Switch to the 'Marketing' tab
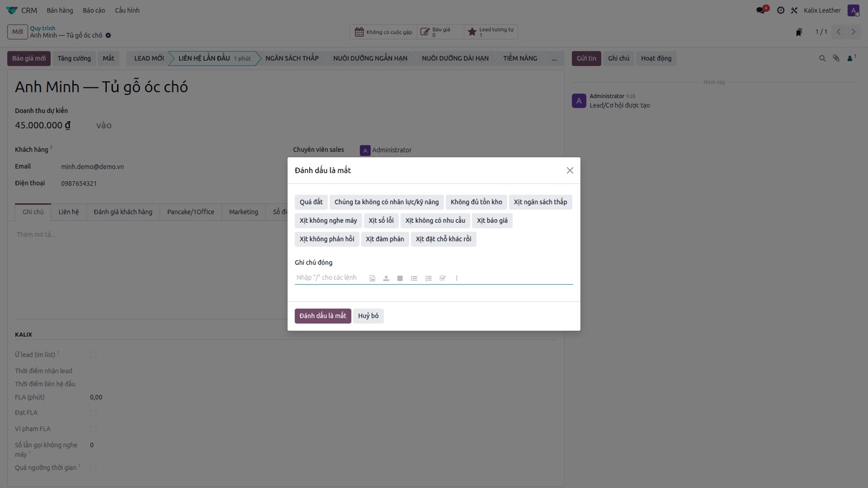Viewport: 868px width, 488px height. tap(244, 212)
